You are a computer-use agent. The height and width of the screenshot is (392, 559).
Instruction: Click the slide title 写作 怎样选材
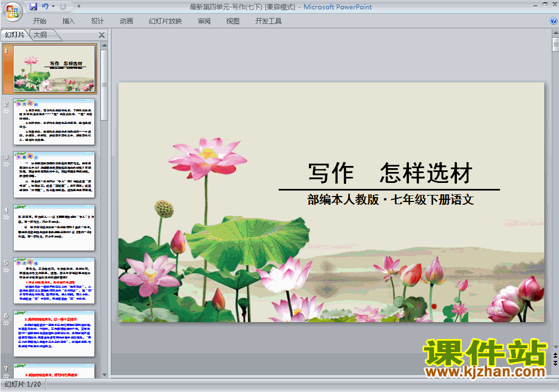click(x=390, y=174)
